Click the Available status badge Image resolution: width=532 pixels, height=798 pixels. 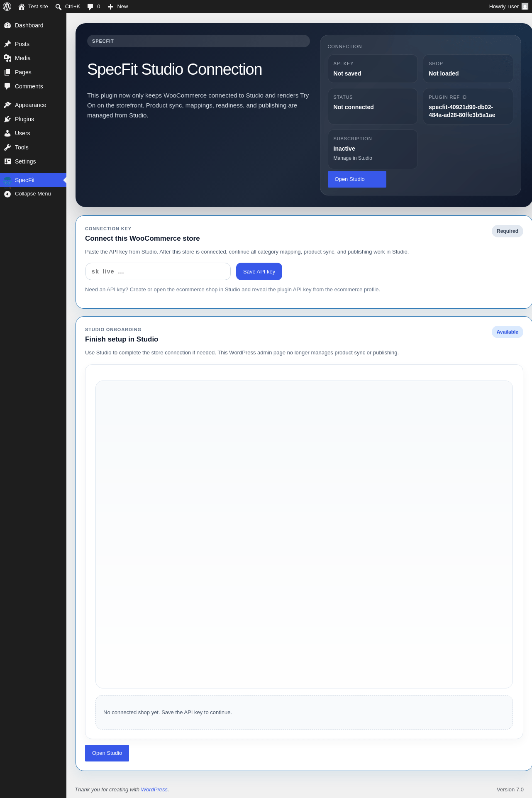pos(508,332)
